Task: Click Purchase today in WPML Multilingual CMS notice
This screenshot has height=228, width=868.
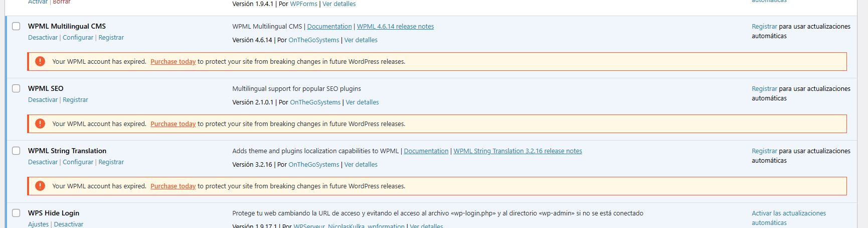Action: 173,62
